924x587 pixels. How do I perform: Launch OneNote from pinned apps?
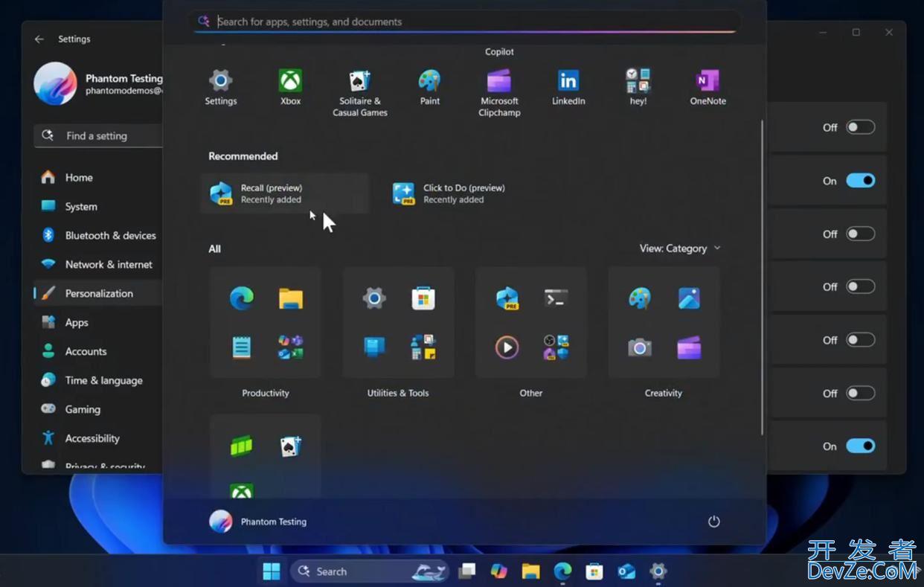[708, 87]
